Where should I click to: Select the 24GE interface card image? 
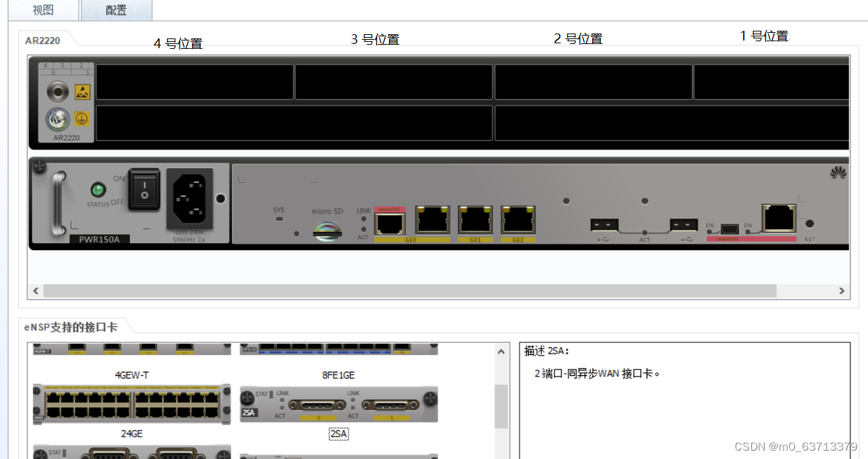(x=132, y=405)
